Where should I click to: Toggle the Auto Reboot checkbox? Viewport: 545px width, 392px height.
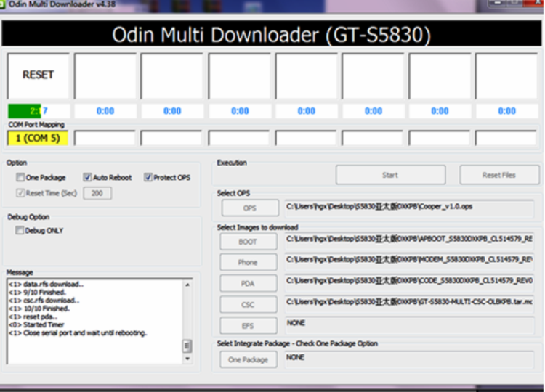[x=87, y=177]
